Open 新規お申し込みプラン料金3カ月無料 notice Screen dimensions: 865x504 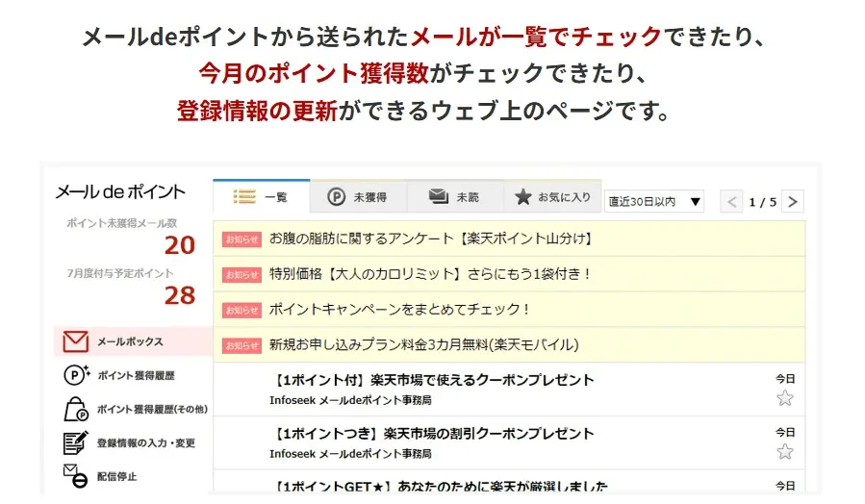click(423, 344)
